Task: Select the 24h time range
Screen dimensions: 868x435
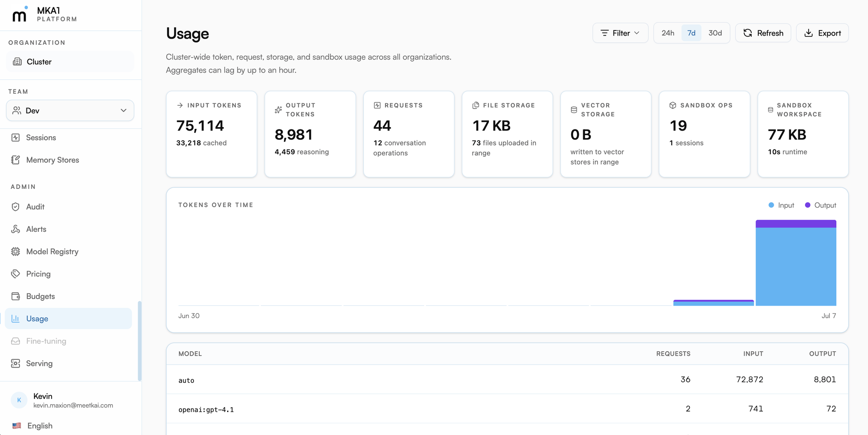Action: (x=668, y=33)
